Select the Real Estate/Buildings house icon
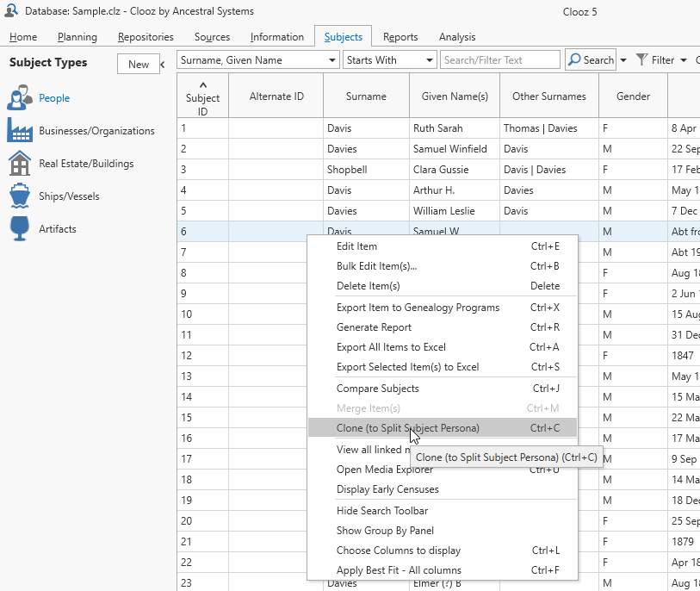700x591 pixels. [x=20, y=164]
